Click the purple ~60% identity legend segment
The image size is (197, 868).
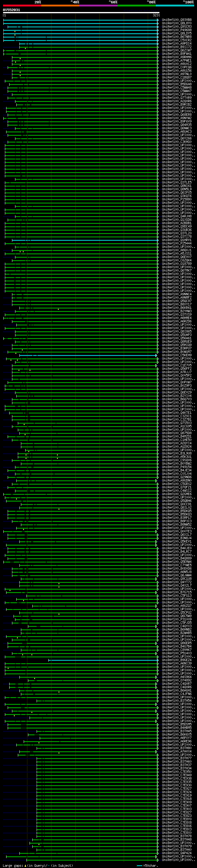click(x=98, y=6)
